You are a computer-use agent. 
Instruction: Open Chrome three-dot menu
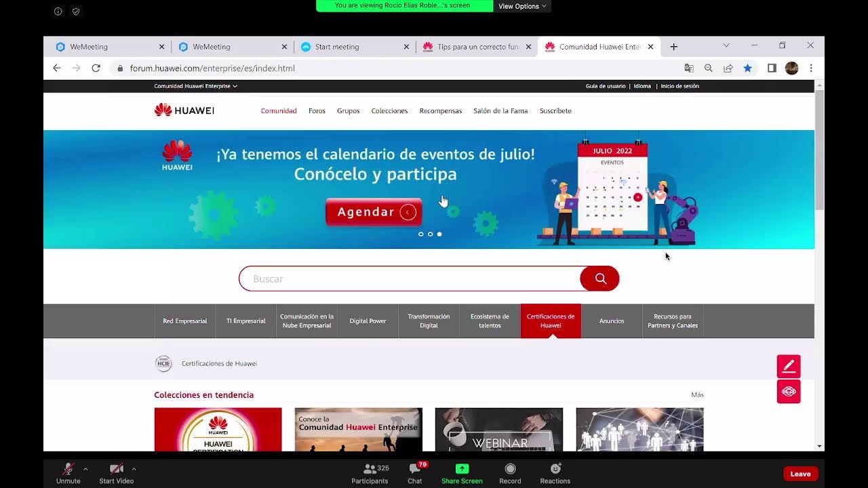(811, 68)
